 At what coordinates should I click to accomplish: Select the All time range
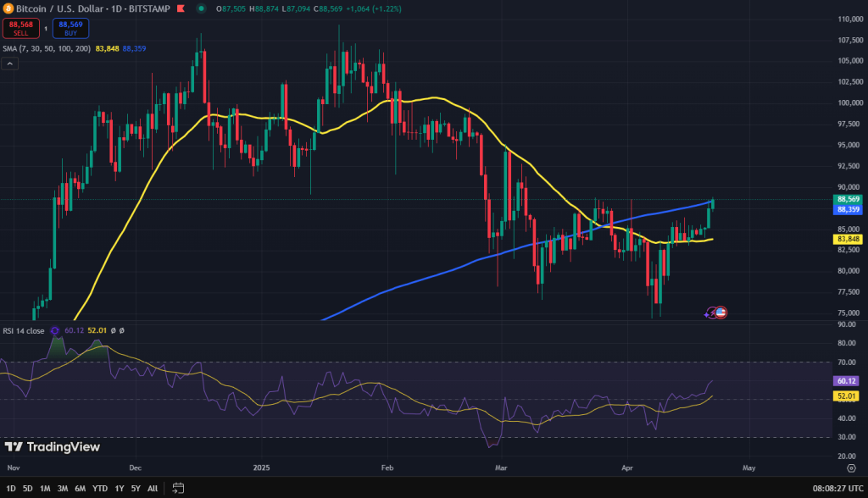click(x=153, y=488)
